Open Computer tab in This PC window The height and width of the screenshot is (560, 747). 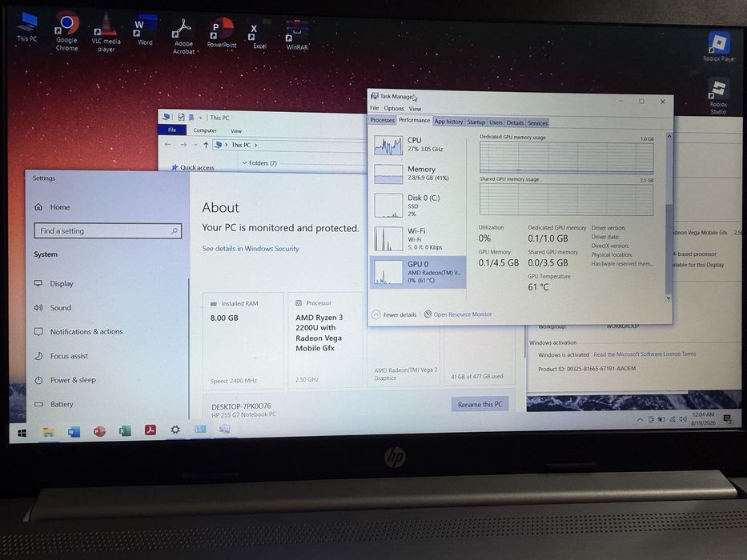[205, 130]
